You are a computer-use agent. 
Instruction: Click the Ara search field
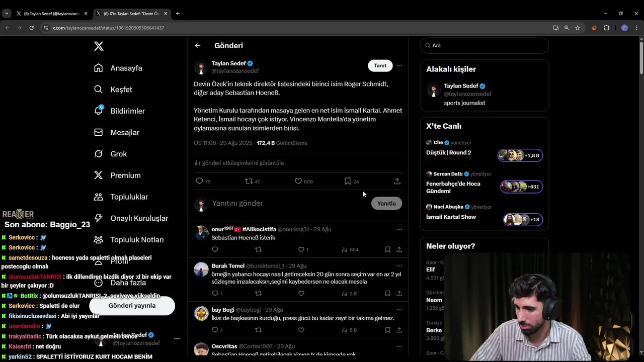(484, 45)
